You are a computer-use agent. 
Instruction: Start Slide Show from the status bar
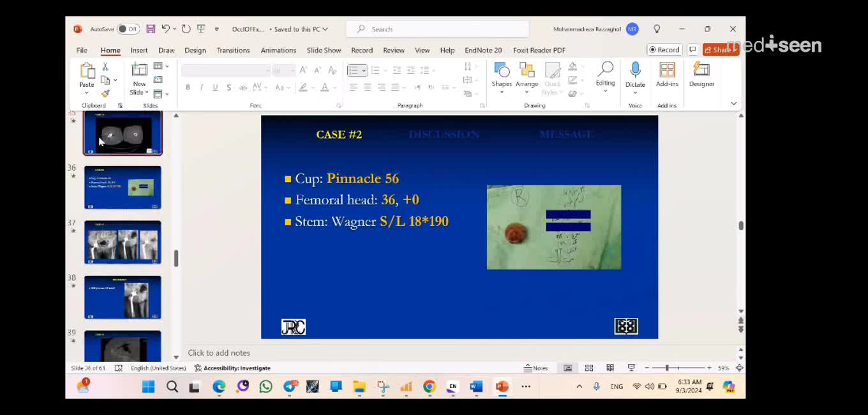click(631, 368)
